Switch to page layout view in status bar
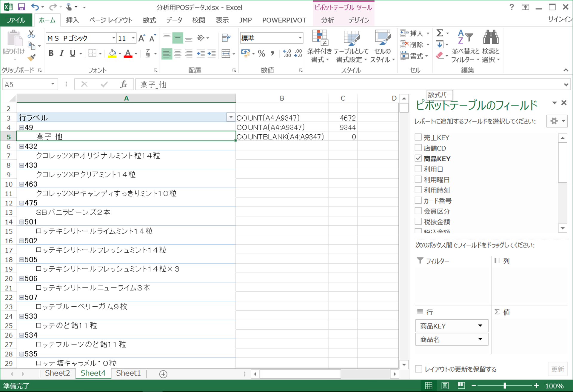The image size is (573, 392). point(445,386)
